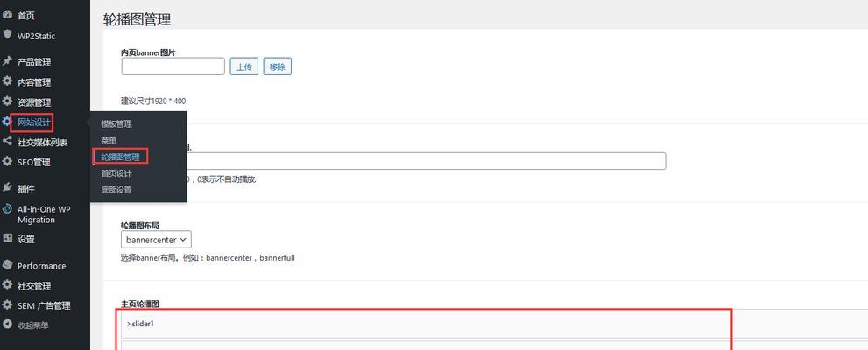This screenshot has width=868, height=350.
Task: Expand the slider1 panel
Action: 425,324
